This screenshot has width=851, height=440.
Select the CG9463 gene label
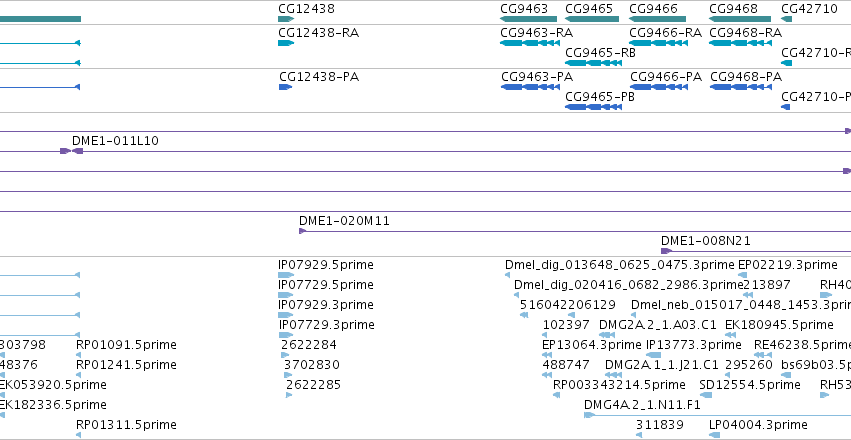click(524, 9)
